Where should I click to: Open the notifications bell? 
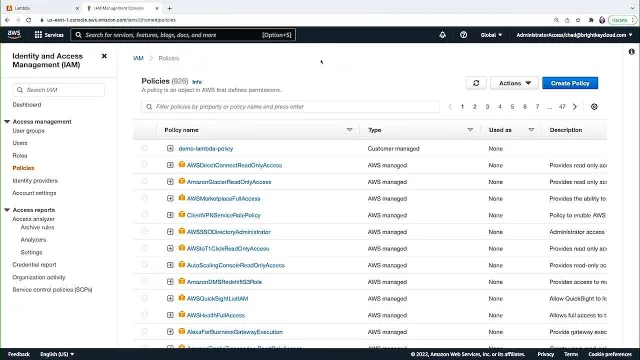pyautogui.click(x=442, y=35)
